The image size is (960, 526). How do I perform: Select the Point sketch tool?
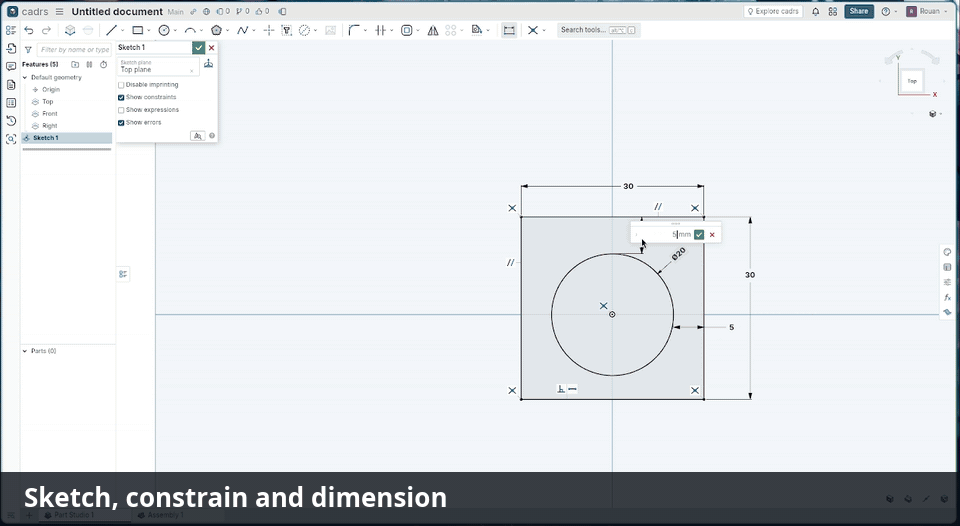pyautogui.click(x=268, y=30)
